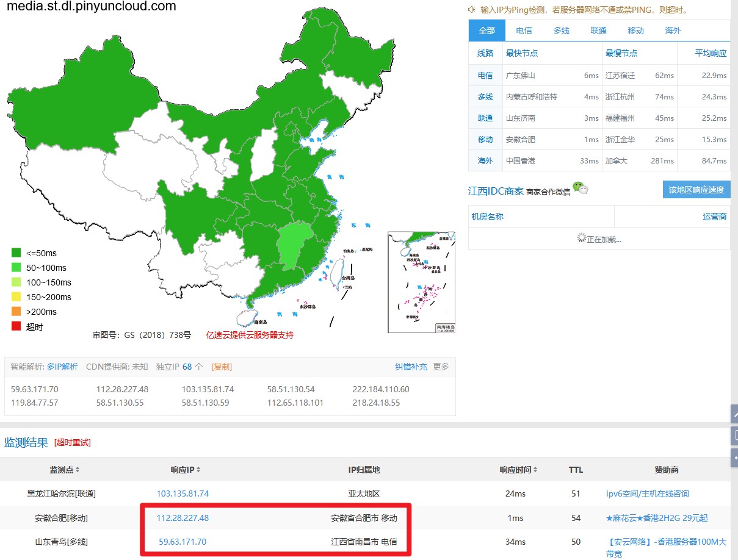Screen dimensions: 738x560
Task: Open the 联通 tab
Action: point(598,31)
